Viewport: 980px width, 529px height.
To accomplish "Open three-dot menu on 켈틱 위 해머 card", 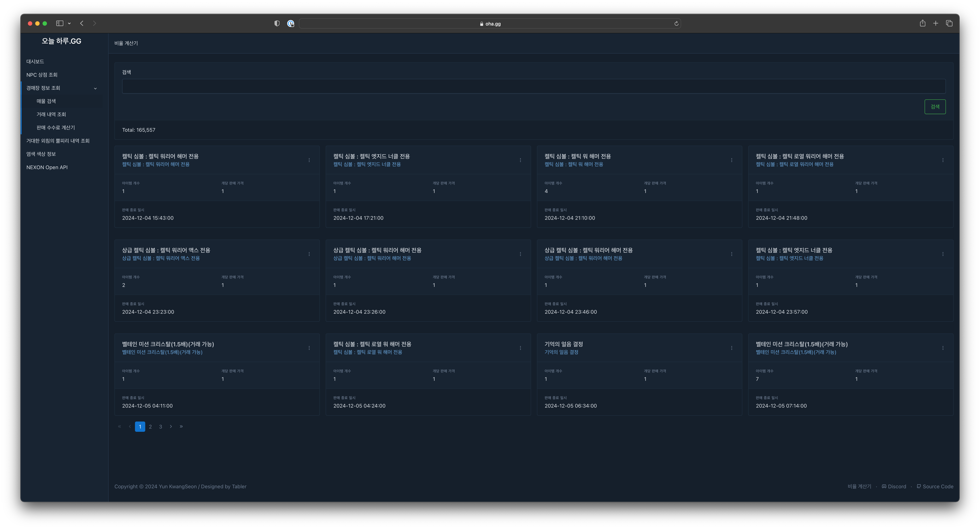I will point(731,160).
